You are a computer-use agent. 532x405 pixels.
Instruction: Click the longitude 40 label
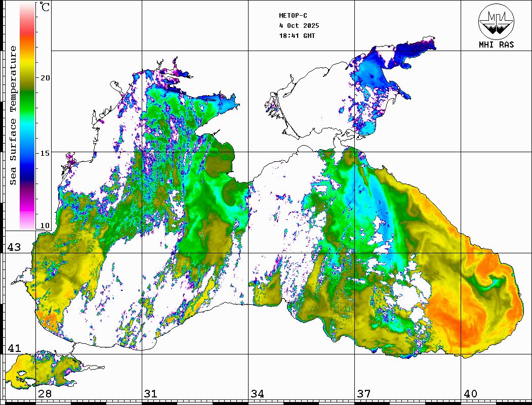[469, 394]
